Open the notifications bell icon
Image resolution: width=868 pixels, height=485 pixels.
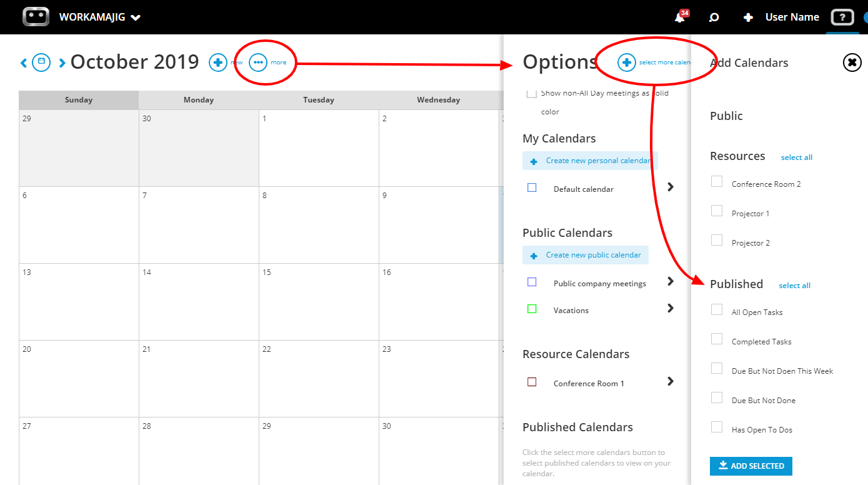680,17
